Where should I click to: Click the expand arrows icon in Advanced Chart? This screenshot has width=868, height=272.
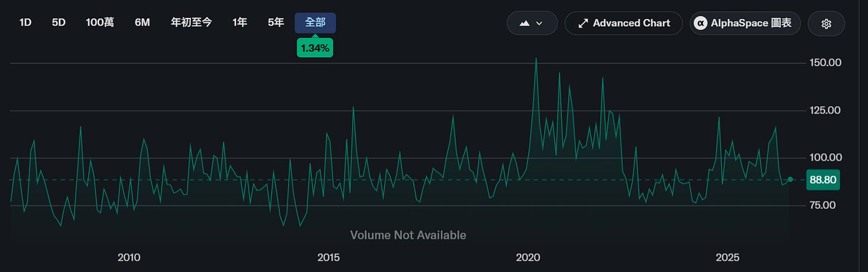point(584,23)
